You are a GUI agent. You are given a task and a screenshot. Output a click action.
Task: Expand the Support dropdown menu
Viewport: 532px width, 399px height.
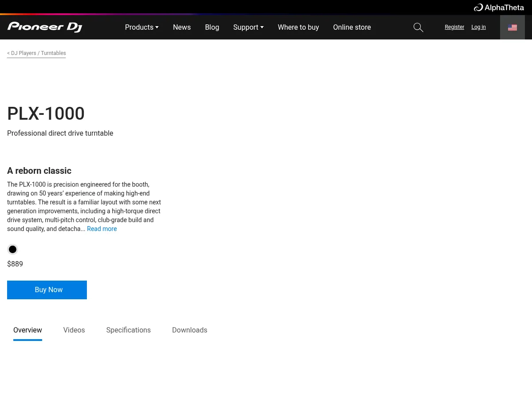[x=248, y=27]
